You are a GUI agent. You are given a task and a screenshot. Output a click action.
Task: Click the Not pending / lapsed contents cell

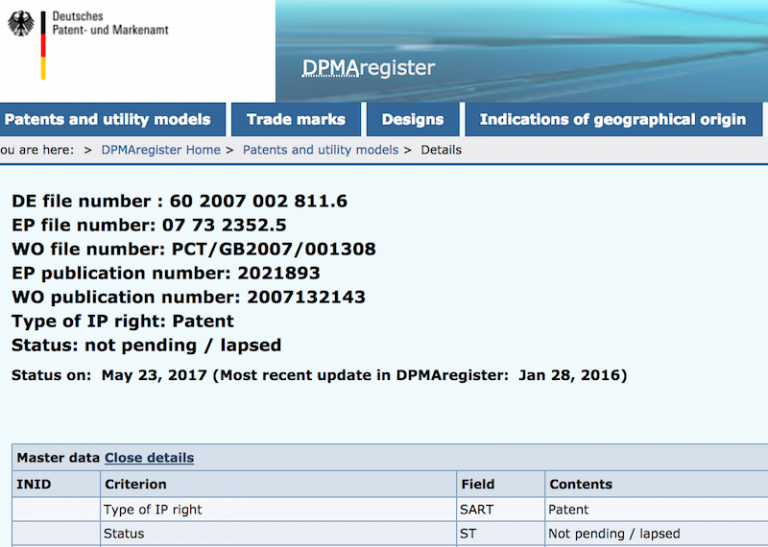tap(656, 534)
